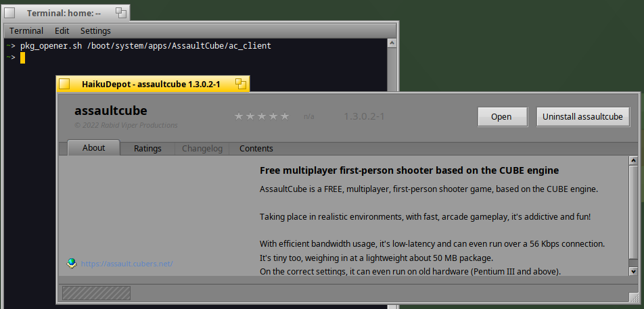Image resolution: width=644 pixels, height=309 pixels.
Task: Click the Terminal window close box
Action: (x=9, y=13)
